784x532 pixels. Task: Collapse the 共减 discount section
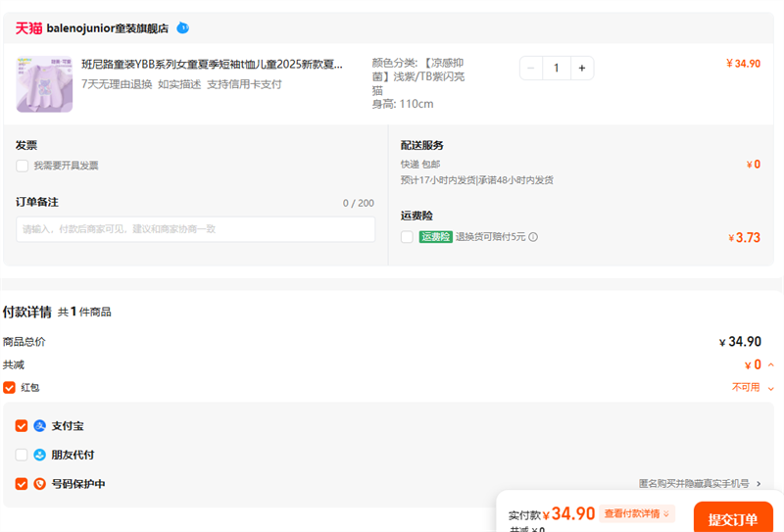(x=770, y=365)
